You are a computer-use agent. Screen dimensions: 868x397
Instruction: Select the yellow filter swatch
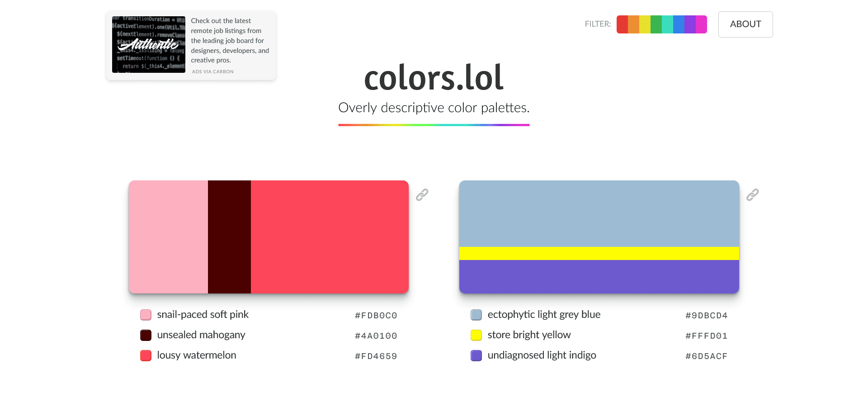pos(645,24)
